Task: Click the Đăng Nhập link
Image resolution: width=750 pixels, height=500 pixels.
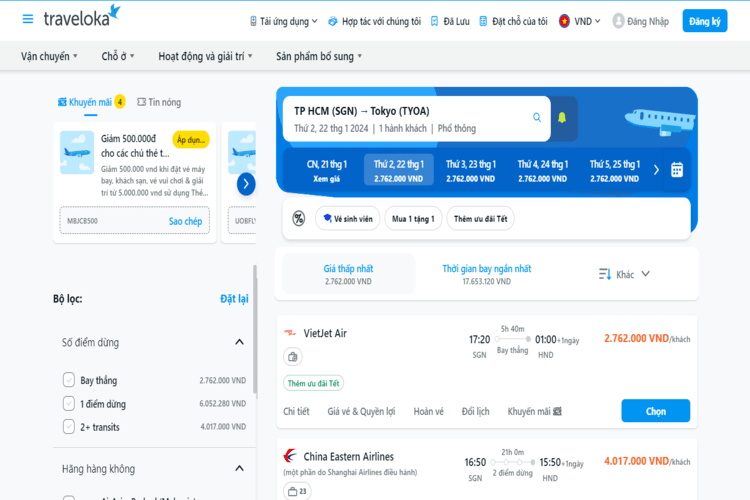Action: (x=648, y=21)
